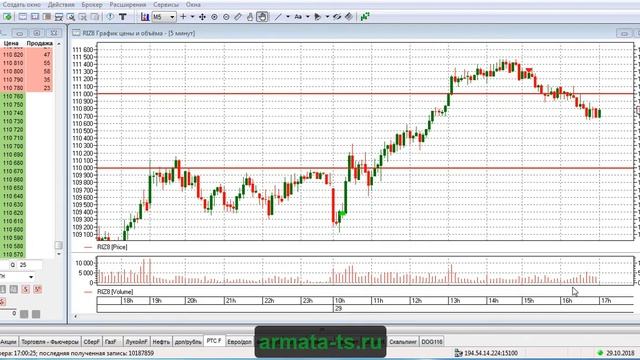Click the link/chain icon in toolbar
The width and height of the screenshot is (640, 360).
point(337,17)
